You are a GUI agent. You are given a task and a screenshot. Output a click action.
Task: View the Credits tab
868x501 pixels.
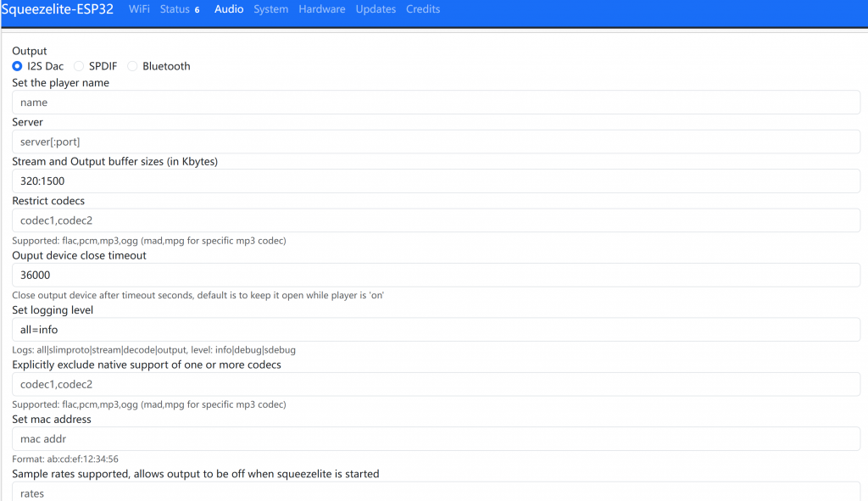(423, 9)
